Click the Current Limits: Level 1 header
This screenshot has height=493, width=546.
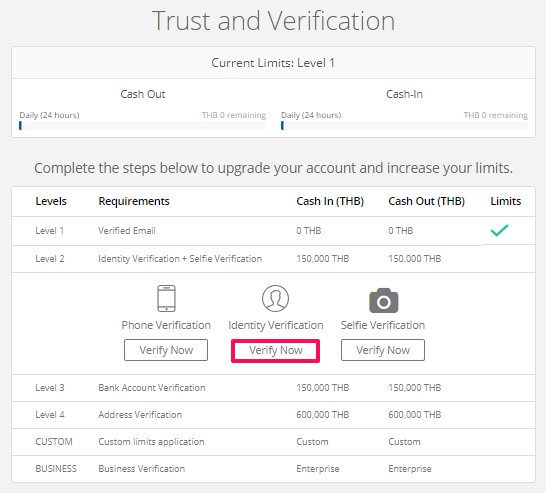point(273,63)
